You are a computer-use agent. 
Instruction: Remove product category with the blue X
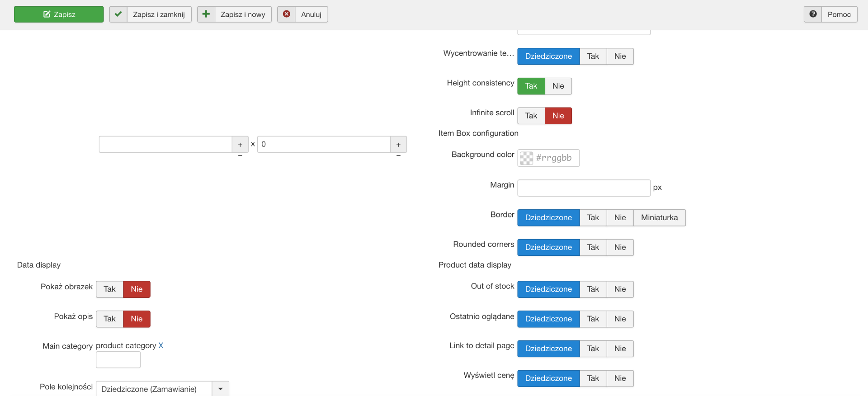[161, 346]
